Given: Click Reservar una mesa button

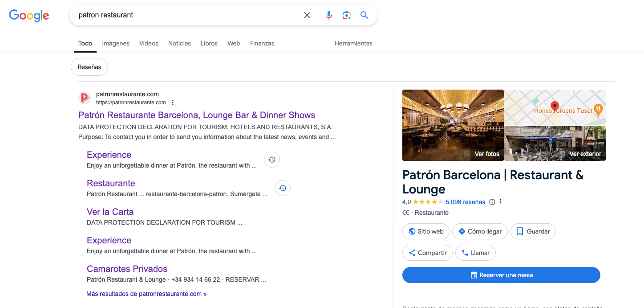Looking at the screenshot, I should coord(501,275).
